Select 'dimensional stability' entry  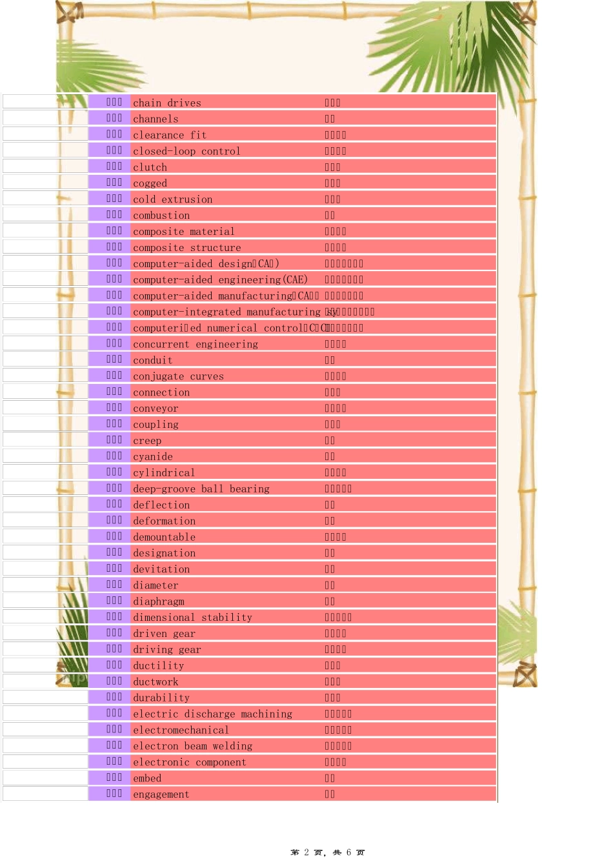tap(192, 617)
